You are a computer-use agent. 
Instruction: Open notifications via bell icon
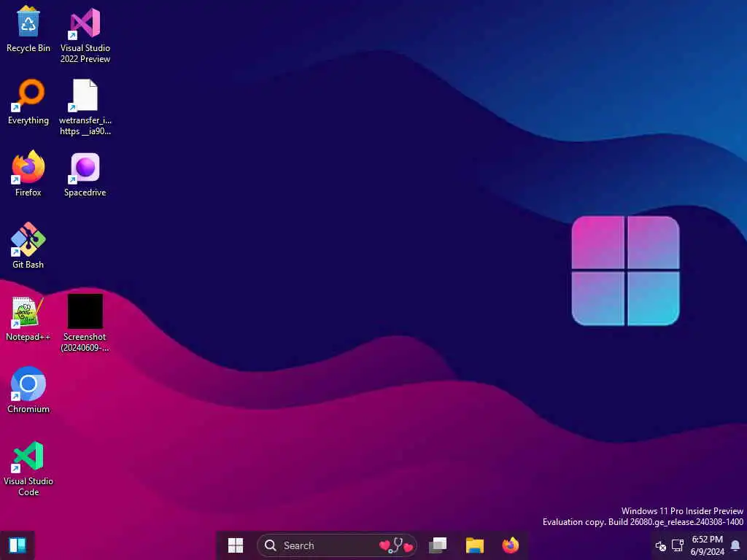click(735, 545)
